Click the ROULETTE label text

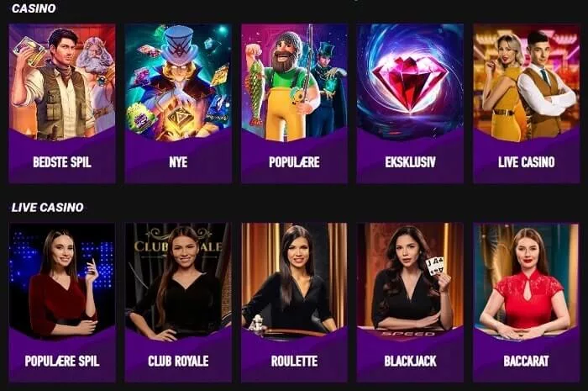[294, 361]
